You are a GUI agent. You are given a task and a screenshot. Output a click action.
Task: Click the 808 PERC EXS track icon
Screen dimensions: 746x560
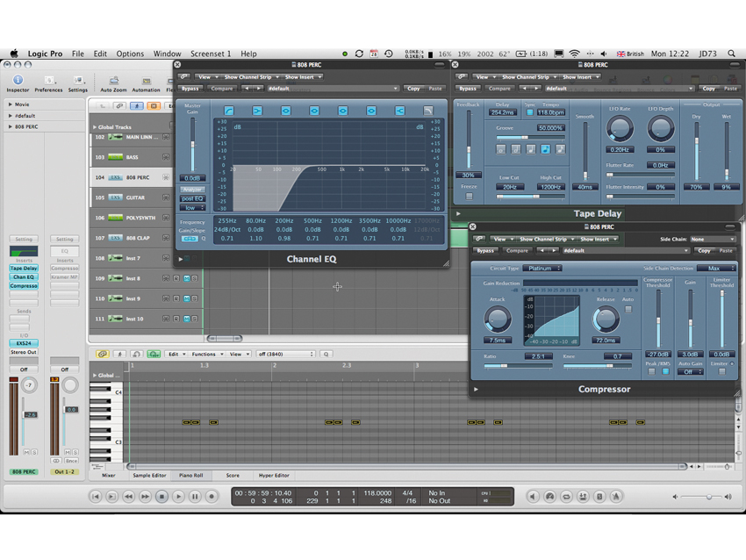115,177
